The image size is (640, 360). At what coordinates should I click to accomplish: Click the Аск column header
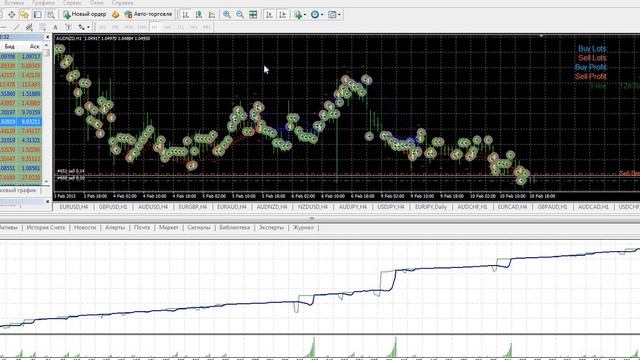pyautogui.click(x=35, y=47)
